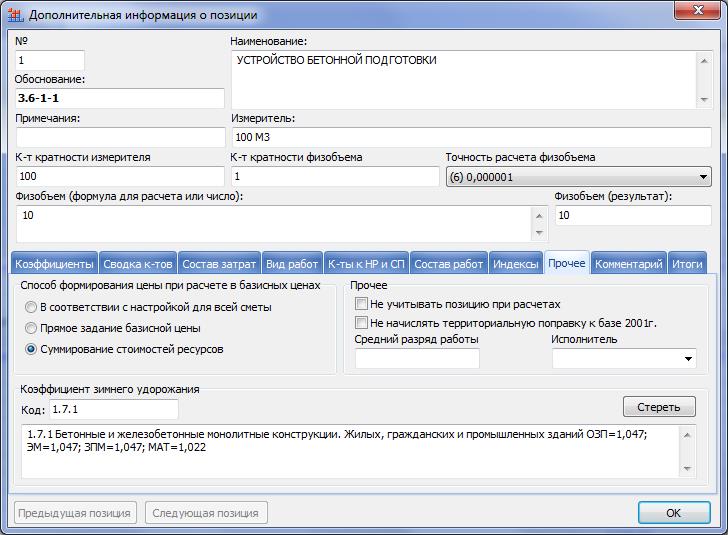Open the Индексы tab
Image resolution: width=728 pixels, height=535 pixels.
[x=515, y=264]
